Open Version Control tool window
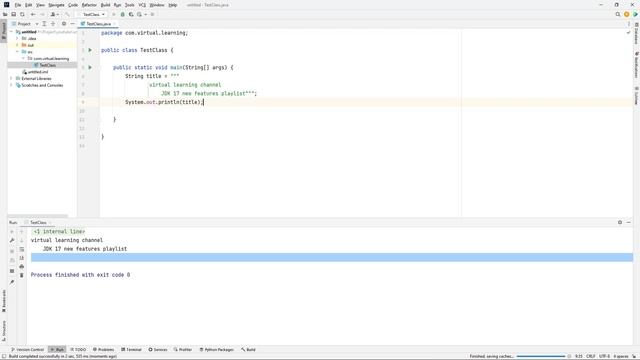Screen dimensions: 640x360 (27, 349)
